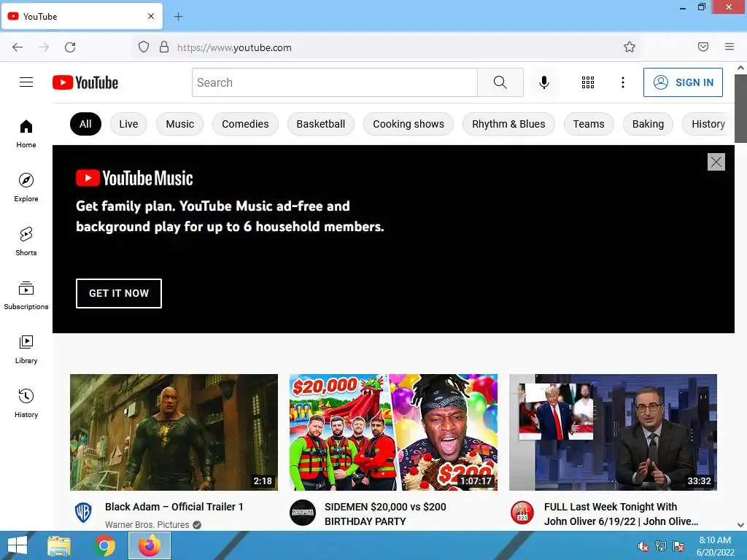Click the YouTube search field
747x560 pixels.
click(334, 82)
